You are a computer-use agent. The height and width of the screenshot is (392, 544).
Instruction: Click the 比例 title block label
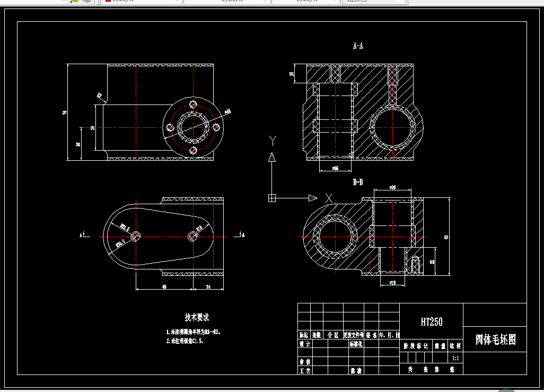(x=455, y=346)
